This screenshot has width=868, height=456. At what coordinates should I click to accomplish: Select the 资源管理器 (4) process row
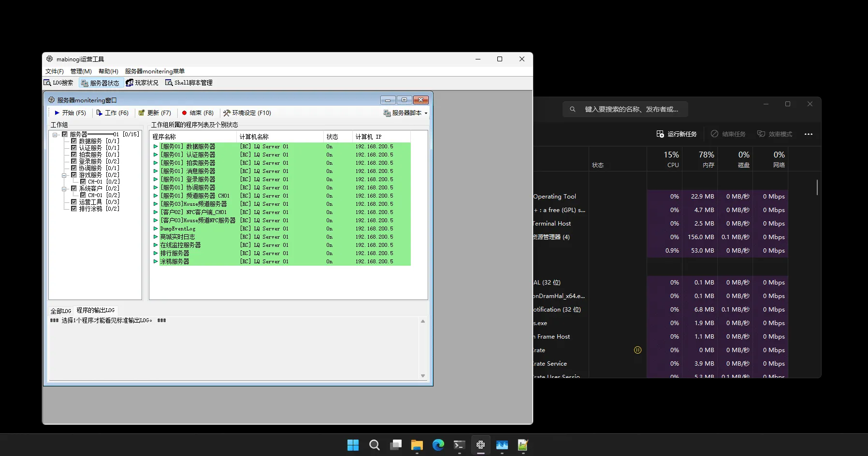pyautogui.click(x=660, y=237)
